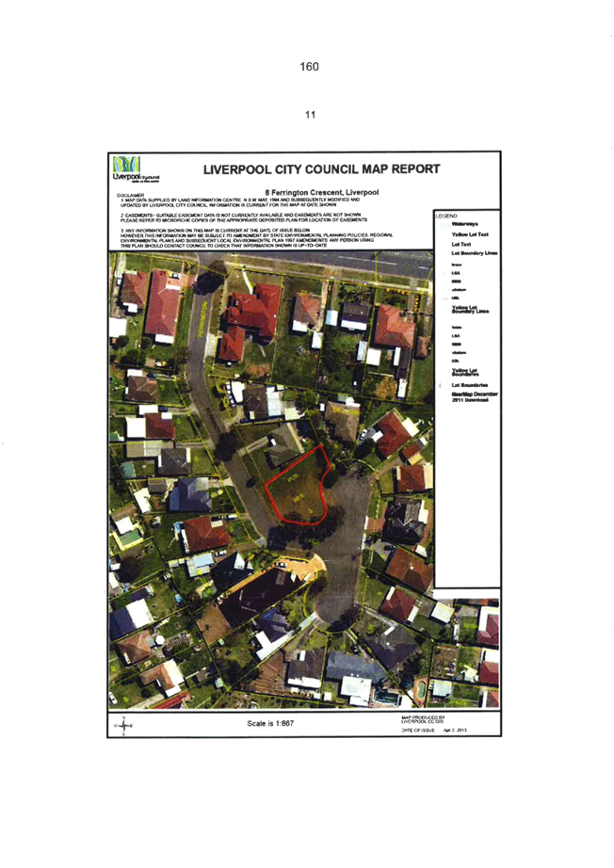Click the page number '160'
The width and height of the screenshot is (614, 868).
[309, 67]
